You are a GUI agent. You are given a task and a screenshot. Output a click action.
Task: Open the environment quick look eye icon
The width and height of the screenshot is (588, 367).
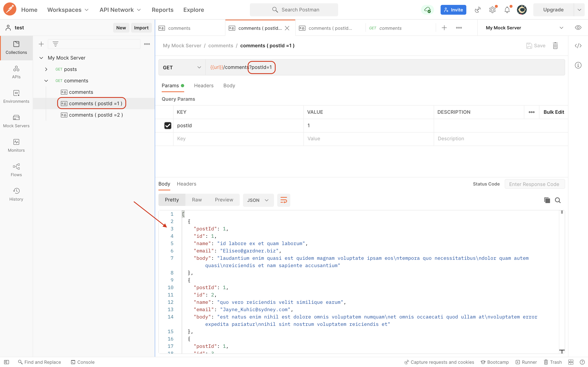[x=578, y=28]
